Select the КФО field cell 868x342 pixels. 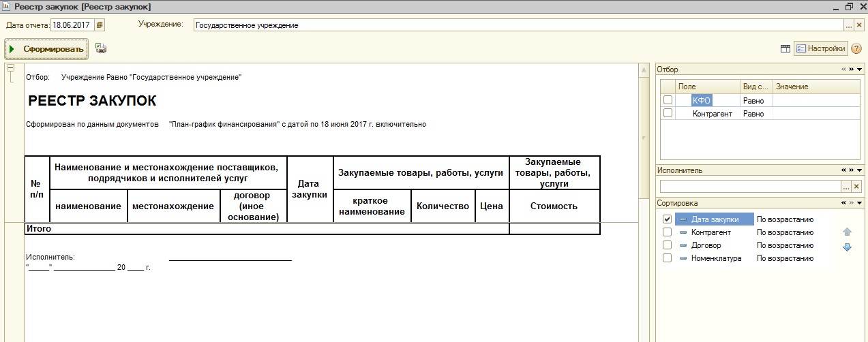pyautogui.click(x=707, y=100)
